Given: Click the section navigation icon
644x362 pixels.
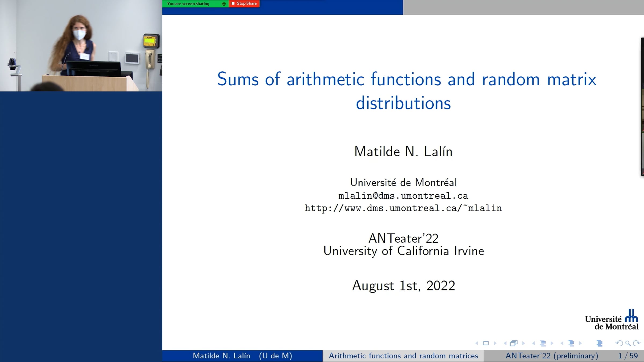Looking at the screenshot, I should 571,343.
